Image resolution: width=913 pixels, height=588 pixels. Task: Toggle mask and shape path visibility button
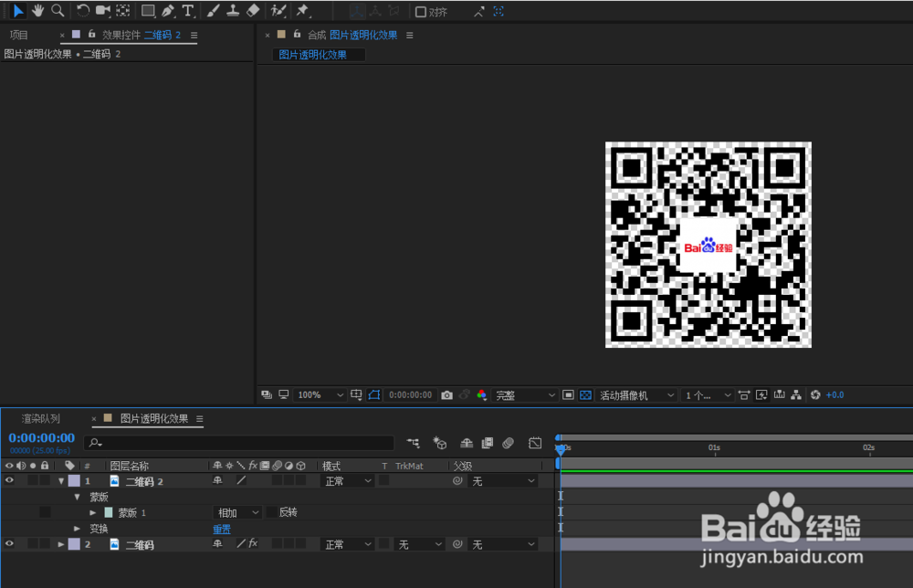[373, 395]
